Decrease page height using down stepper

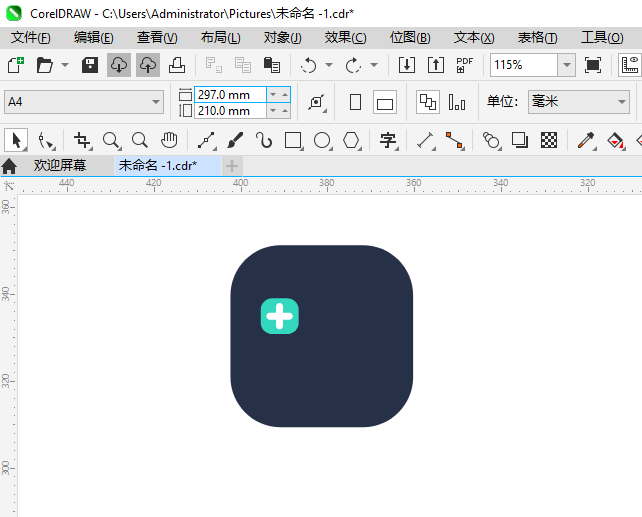[273, 111]
